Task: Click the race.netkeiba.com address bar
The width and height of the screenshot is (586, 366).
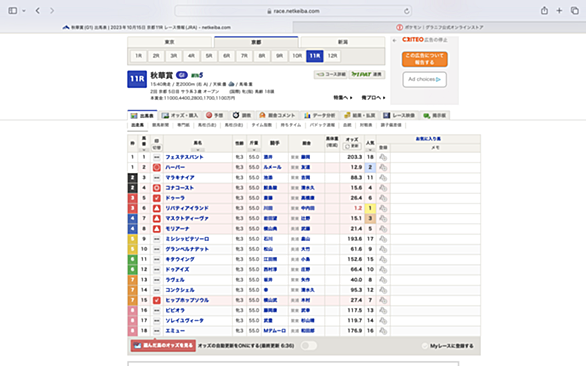Action: (x=293, y=11)
